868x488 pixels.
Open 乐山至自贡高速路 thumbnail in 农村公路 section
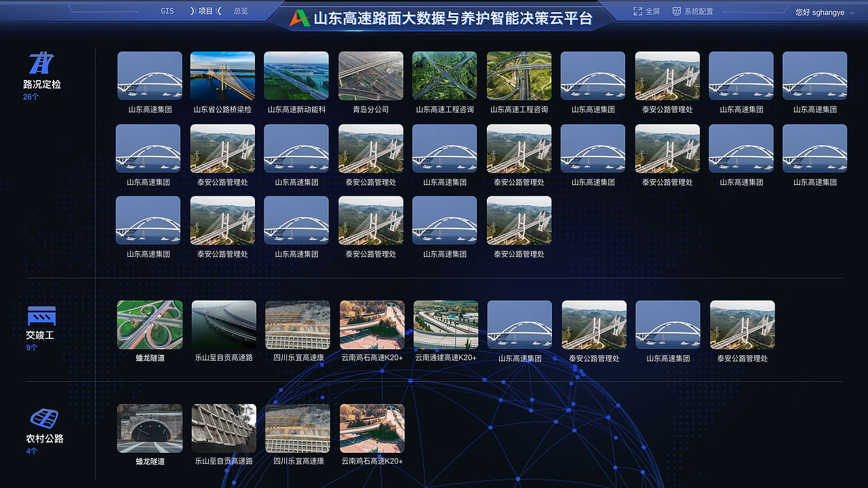click(x=224, y=428)
